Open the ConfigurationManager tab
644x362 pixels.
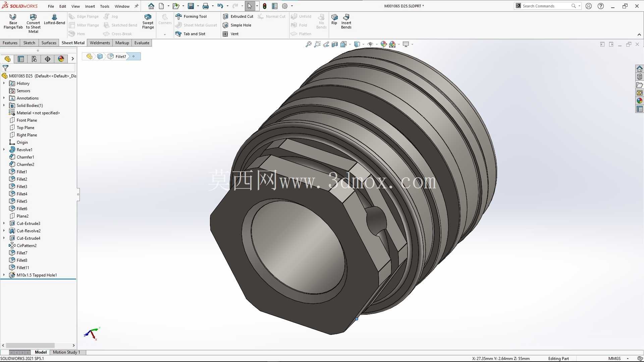(x=34, y=59)
